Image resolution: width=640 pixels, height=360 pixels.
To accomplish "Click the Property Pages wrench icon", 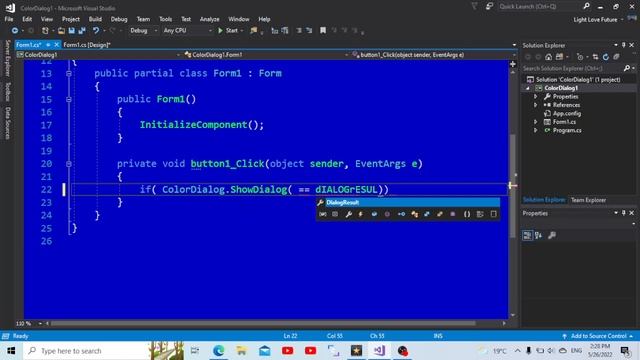I will [552, 236].
